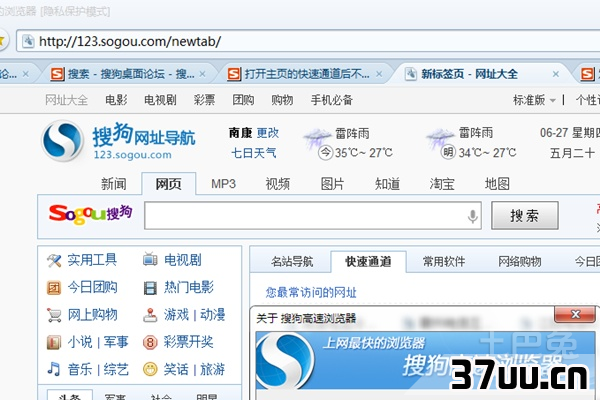Click 更改 to change city
Viewport: 600px width, 400px height.
(x=267, y=133)
